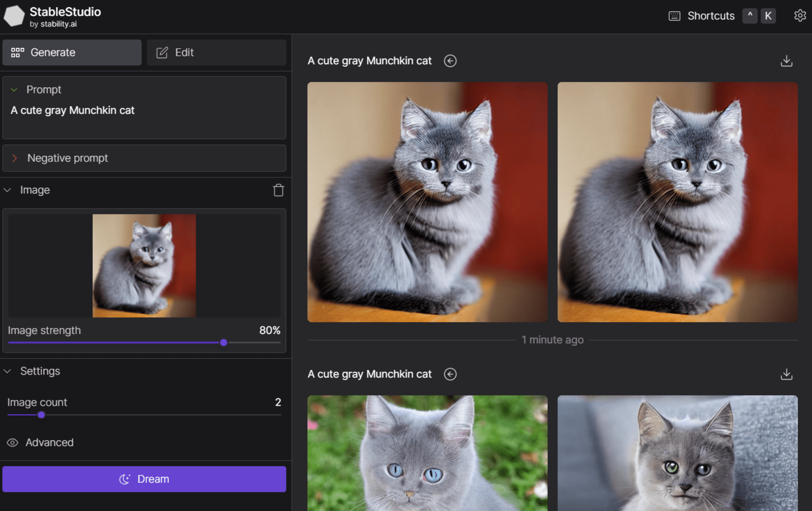
Task: Click the Image count slider handle
Action: click(41, 415)
